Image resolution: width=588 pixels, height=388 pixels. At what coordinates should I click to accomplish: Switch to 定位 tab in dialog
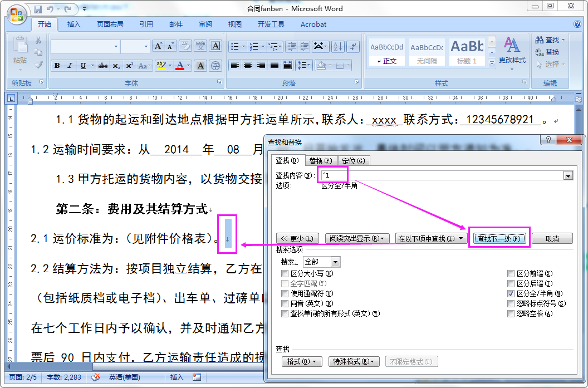pyautogui.click(x=353, y=161)
